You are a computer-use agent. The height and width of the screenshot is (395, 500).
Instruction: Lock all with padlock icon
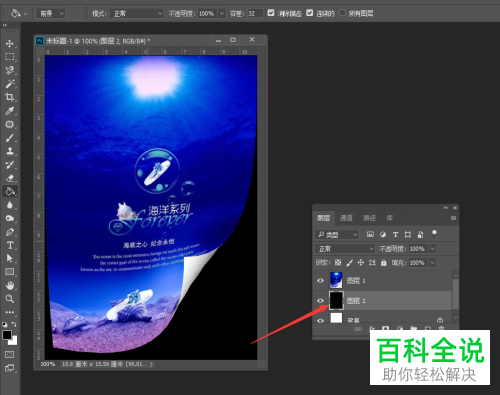tap(384, 263)
